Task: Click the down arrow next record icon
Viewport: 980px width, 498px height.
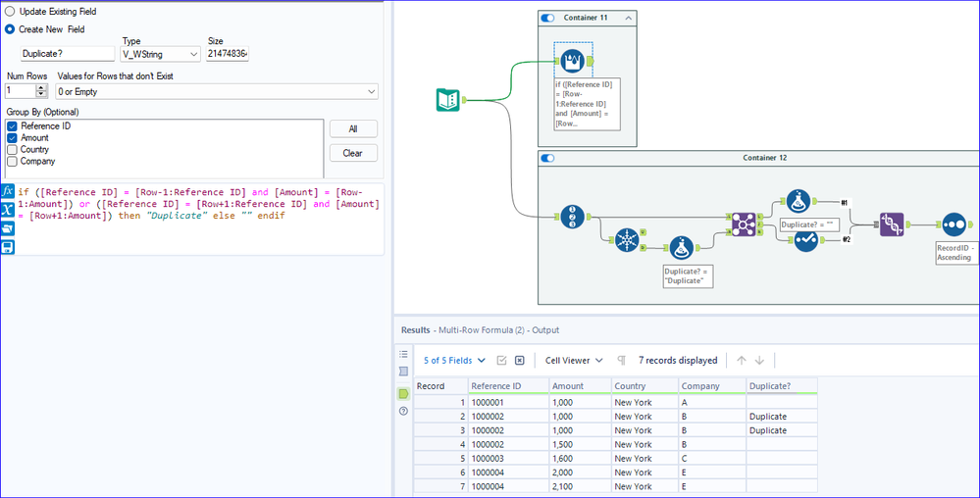Action: tap(759, 361)
